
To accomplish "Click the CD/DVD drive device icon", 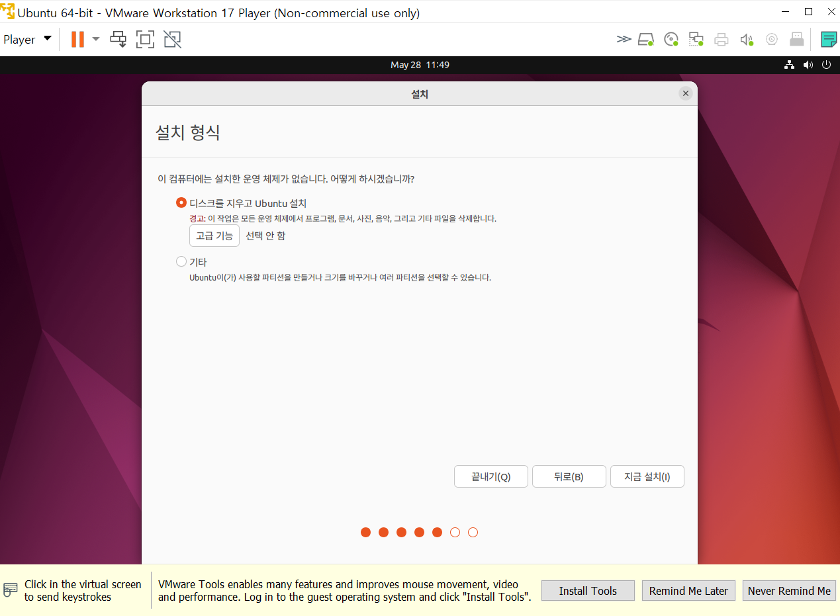I will (x=671, y=39).
